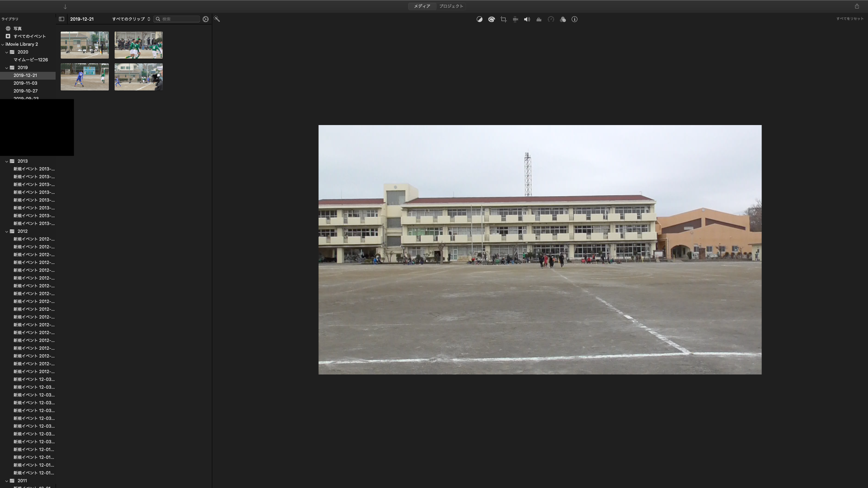Toggle the library sidebar visibility
Image resolution: width=868 pixels, height=488 pixels.
pyautogui.click(x=61, y=19)
